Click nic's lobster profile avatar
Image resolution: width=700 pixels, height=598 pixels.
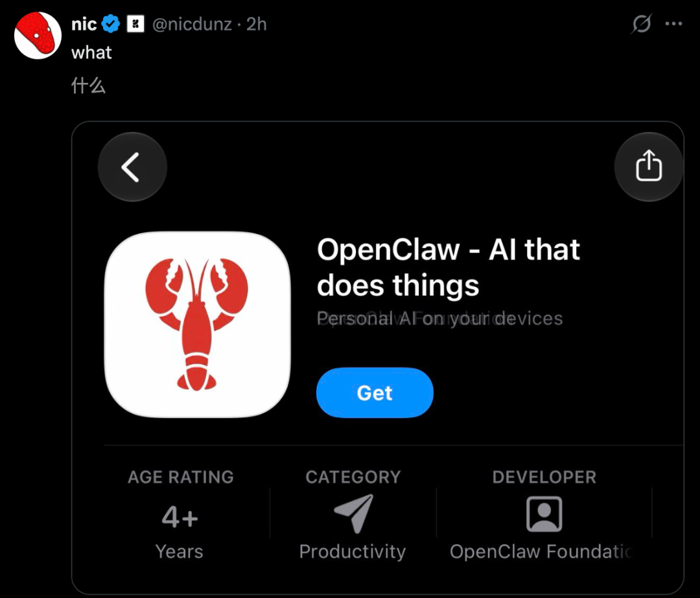tap(38, 35)
